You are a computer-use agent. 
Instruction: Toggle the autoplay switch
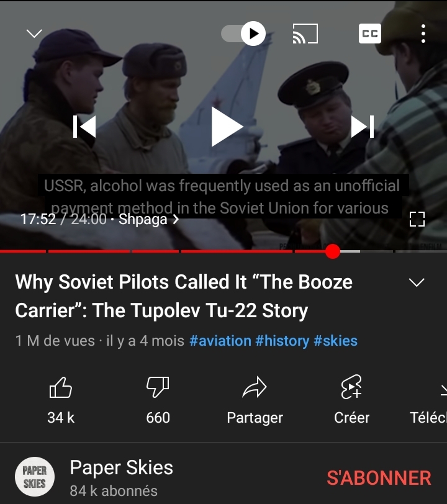pos(243,34)
